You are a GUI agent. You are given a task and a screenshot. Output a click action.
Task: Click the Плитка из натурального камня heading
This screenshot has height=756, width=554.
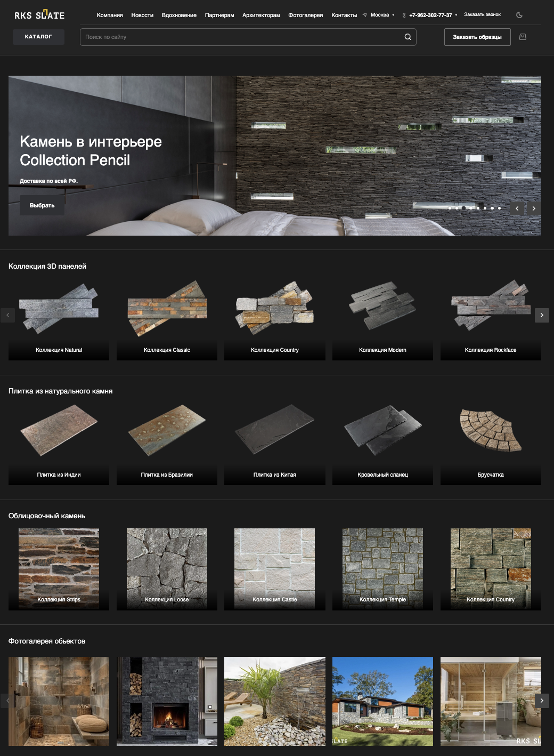point(60,391)
